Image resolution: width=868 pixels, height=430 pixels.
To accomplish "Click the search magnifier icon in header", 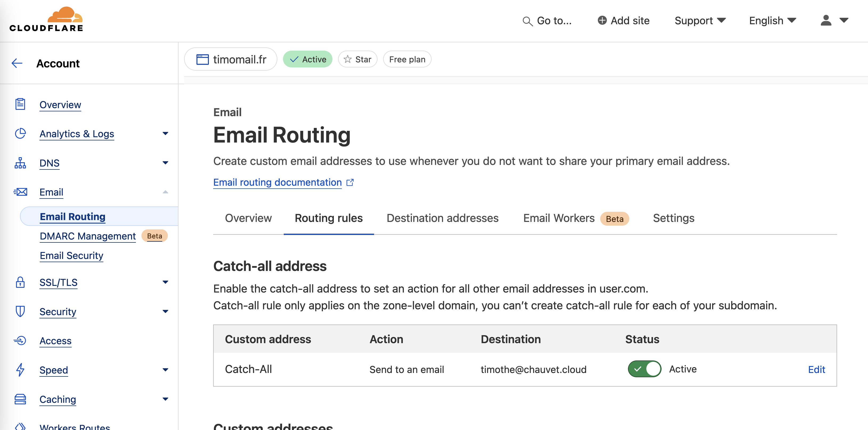I will point(527,21).
